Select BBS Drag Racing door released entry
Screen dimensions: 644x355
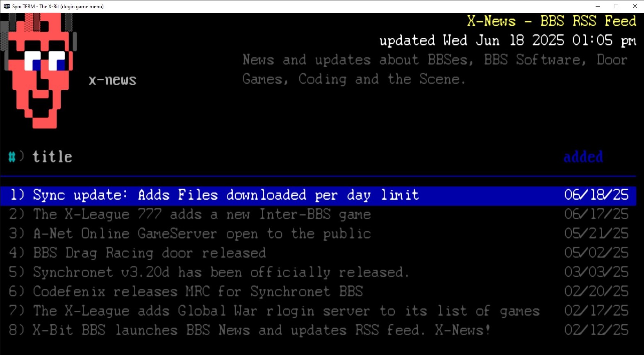318,253
